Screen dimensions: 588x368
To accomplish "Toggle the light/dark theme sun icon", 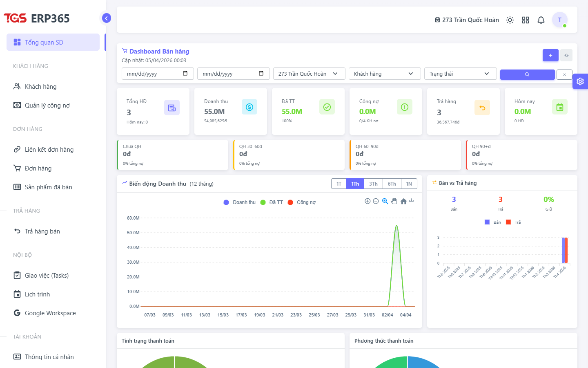I will [x=510, y=20].
